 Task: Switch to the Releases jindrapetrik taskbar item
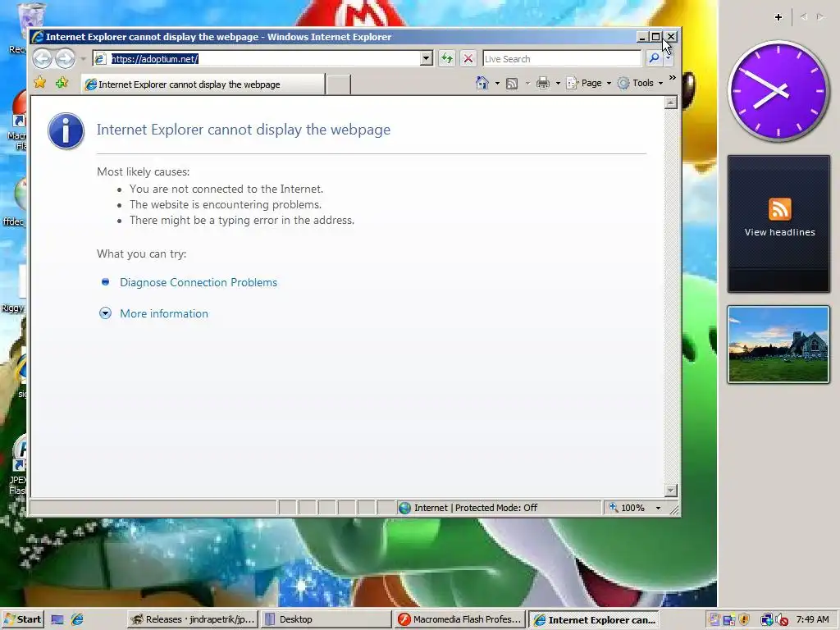coord(193,619)
